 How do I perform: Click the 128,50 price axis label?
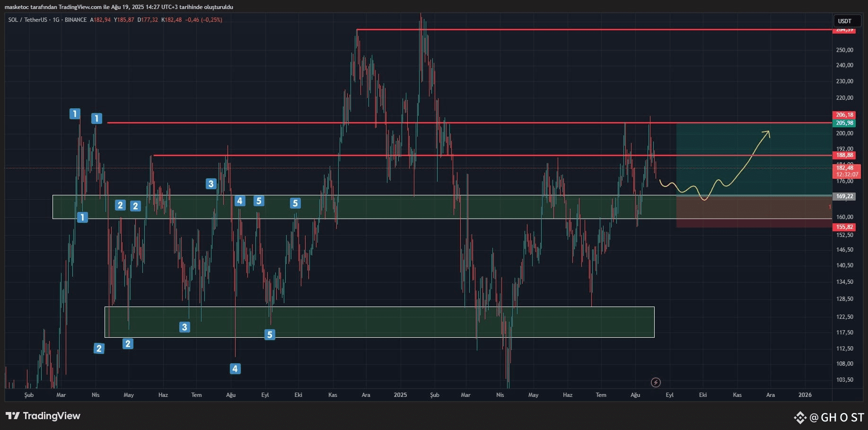[845, 299]
